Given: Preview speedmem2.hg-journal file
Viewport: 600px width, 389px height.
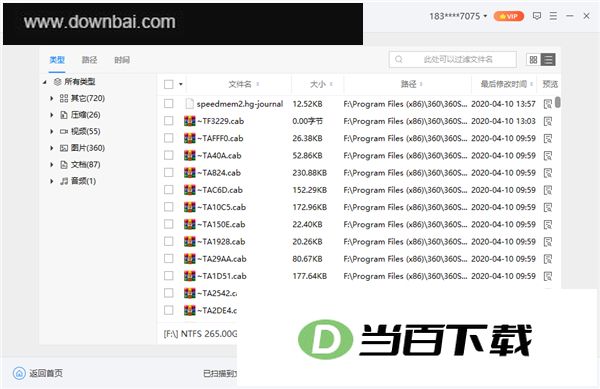Looking at the screenshot, I should [x=548, y=104].
